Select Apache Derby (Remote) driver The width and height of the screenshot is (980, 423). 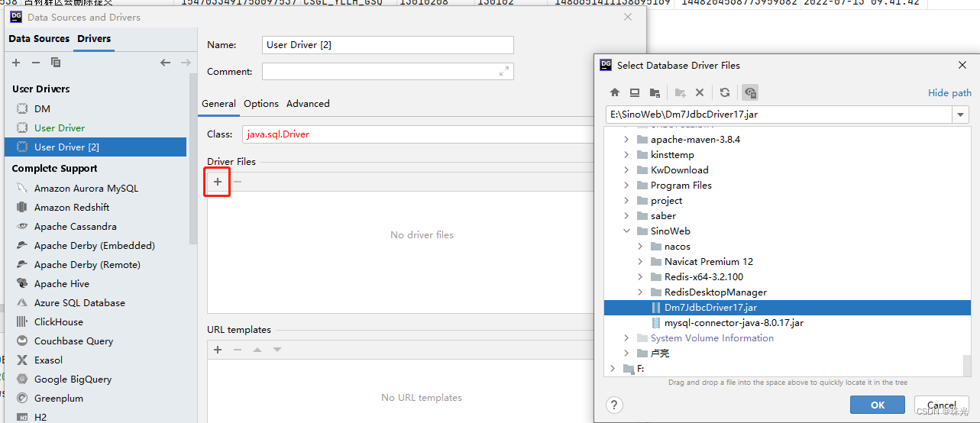[87, 264]
